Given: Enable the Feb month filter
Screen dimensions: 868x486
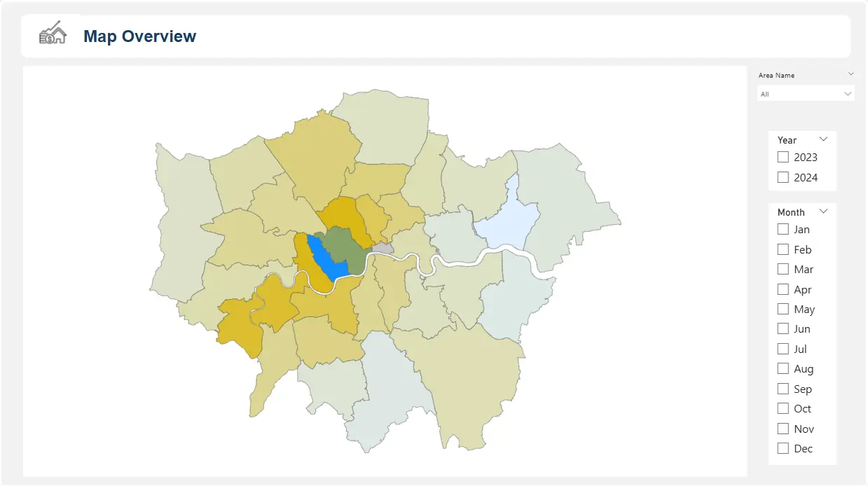Looking at the screenshot, I should (x=783, y=249).
